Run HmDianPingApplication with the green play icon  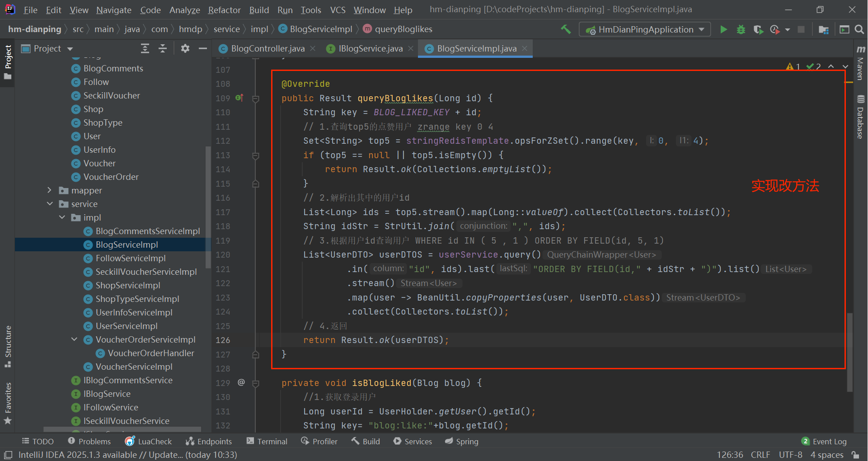click(x=723, y=29)
